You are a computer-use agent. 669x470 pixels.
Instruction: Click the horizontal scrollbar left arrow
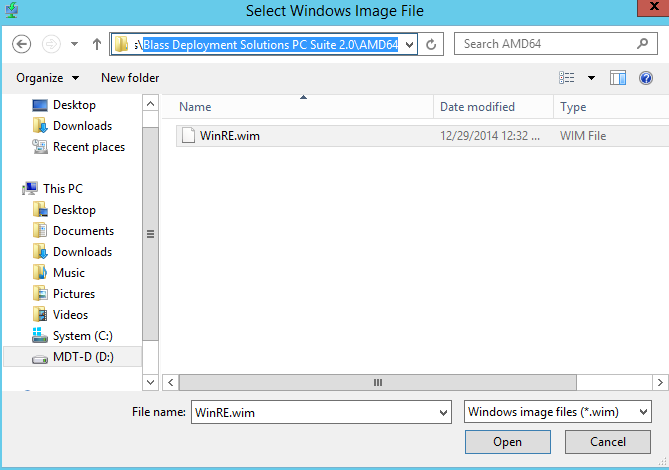171,383
